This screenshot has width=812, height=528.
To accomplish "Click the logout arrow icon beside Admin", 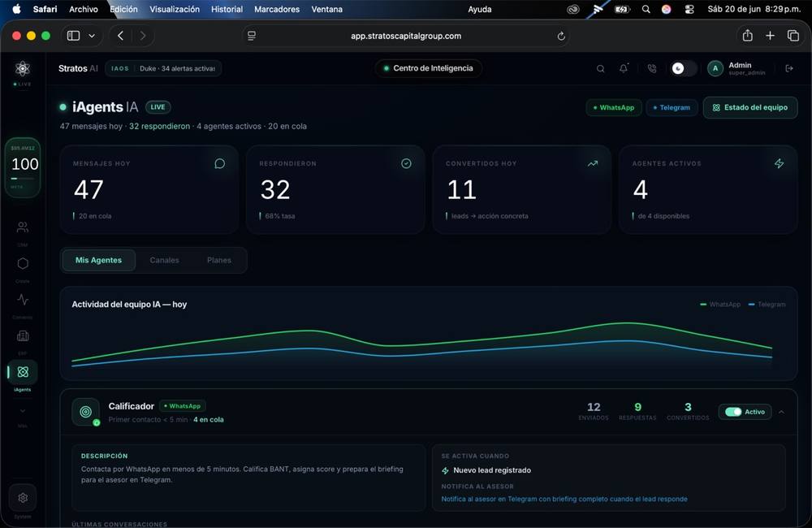I will (789, 68).
